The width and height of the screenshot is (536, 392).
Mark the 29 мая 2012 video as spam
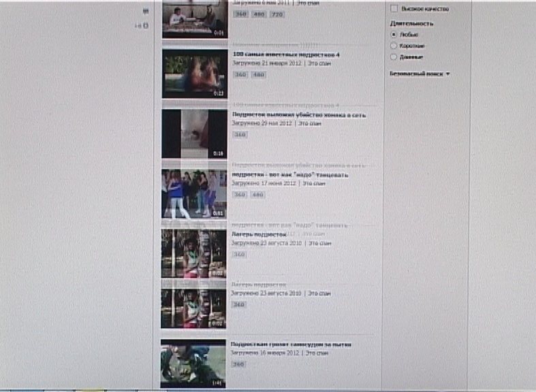[x=310, y=123]
